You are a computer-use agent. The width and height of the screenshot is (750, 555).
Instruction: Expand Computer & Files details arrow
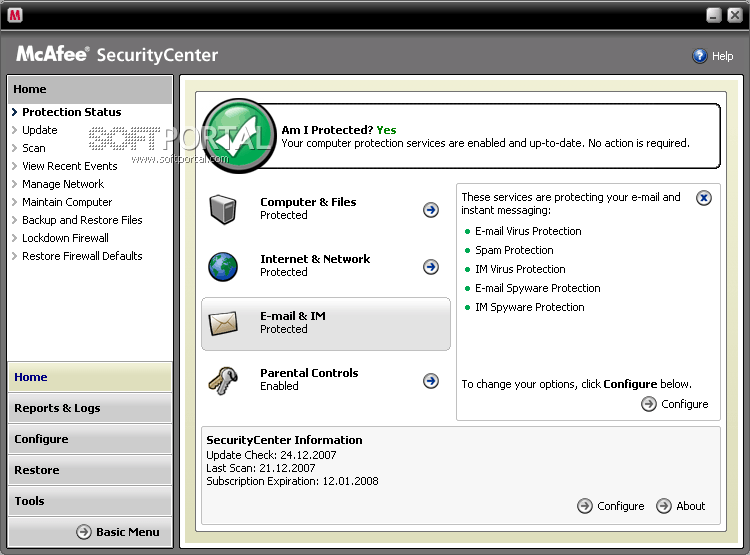point(431,210)
